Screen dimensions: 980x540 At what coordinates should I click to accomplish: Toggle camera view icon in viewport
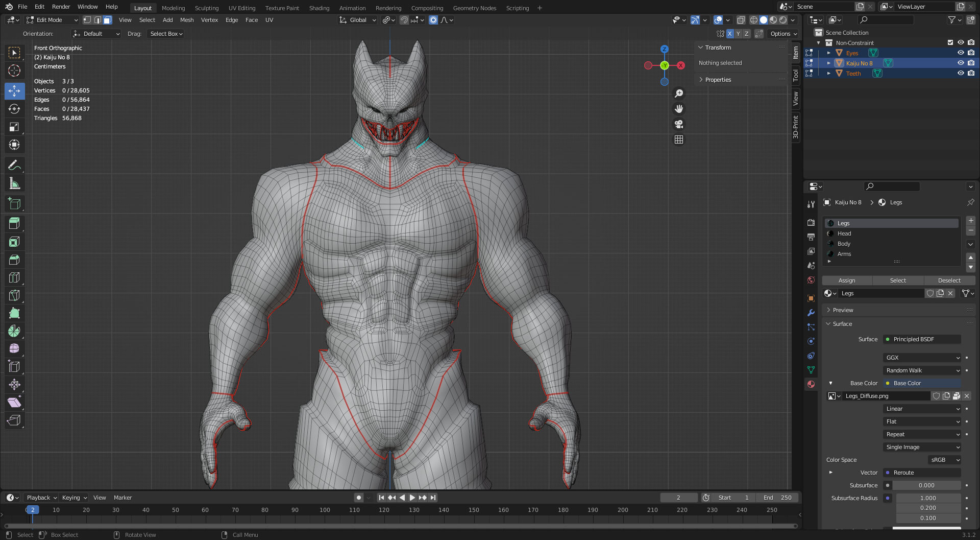point(679,124)
